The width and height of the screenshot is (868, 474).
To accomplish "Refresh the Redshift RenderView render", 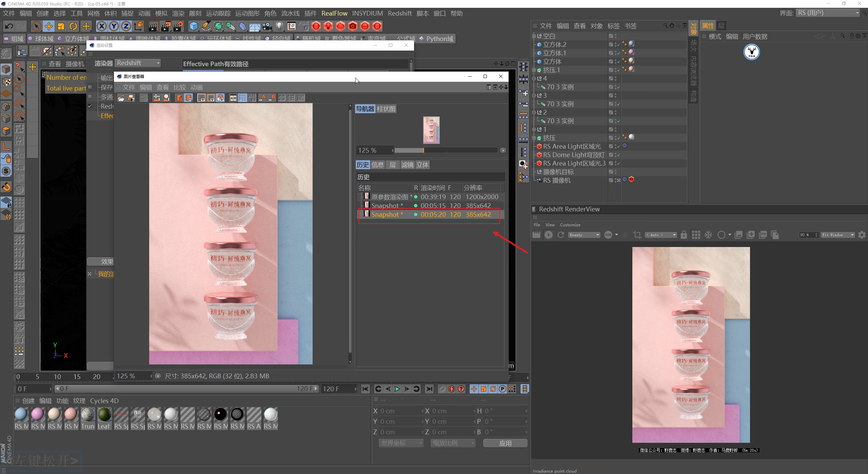I will (x=561, y=235).
